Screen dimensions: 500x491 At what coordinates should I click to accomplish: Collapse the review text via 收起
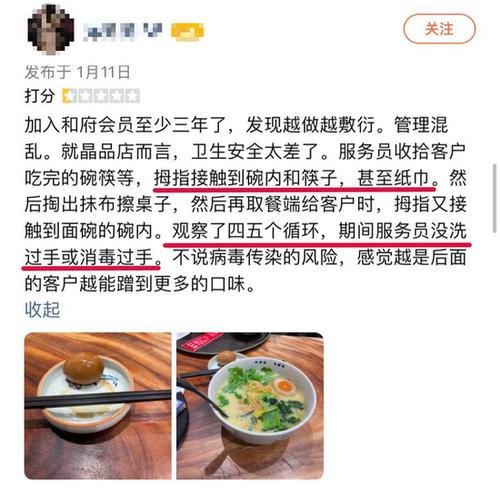tap(42, 310)
